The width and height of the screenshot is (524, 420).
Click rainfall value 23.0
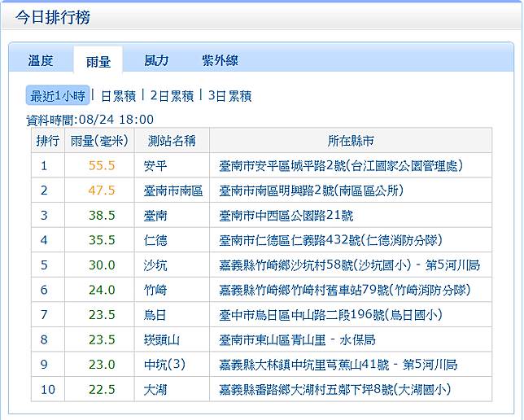(102, 365)
